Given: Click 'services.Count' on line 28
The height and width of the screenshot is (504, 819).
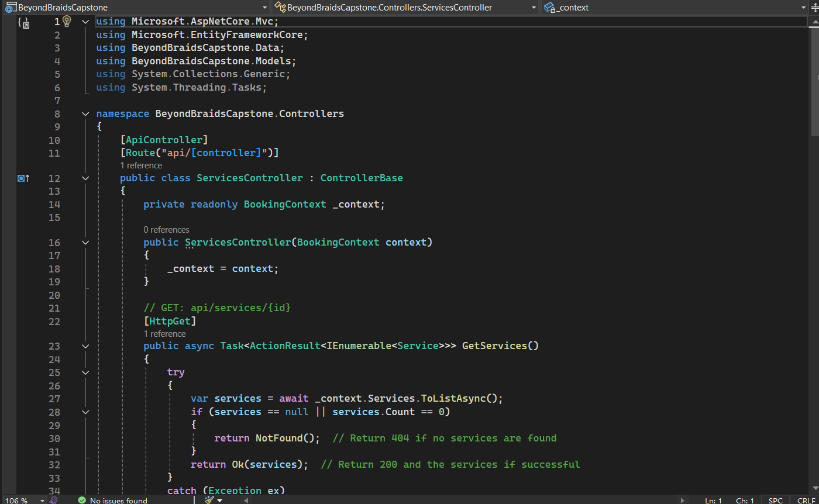Looking at the screenshot, I should click(373, 412).
